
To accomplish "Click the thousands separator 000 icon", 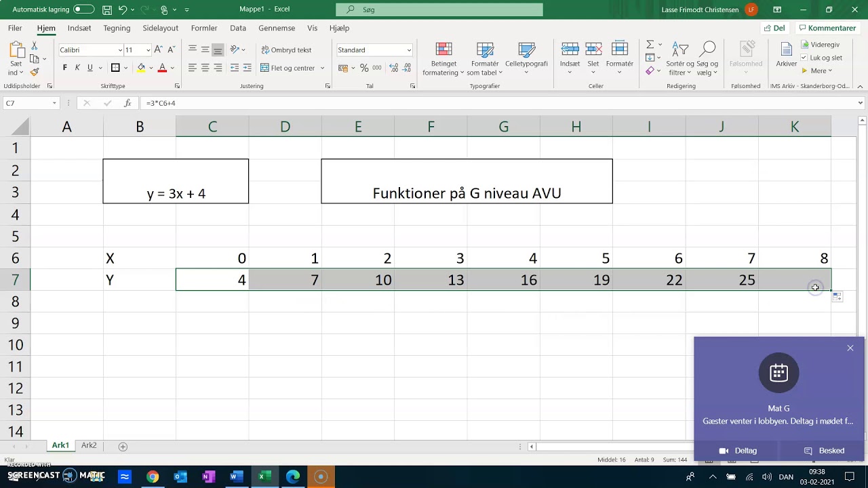I will 376,68.
